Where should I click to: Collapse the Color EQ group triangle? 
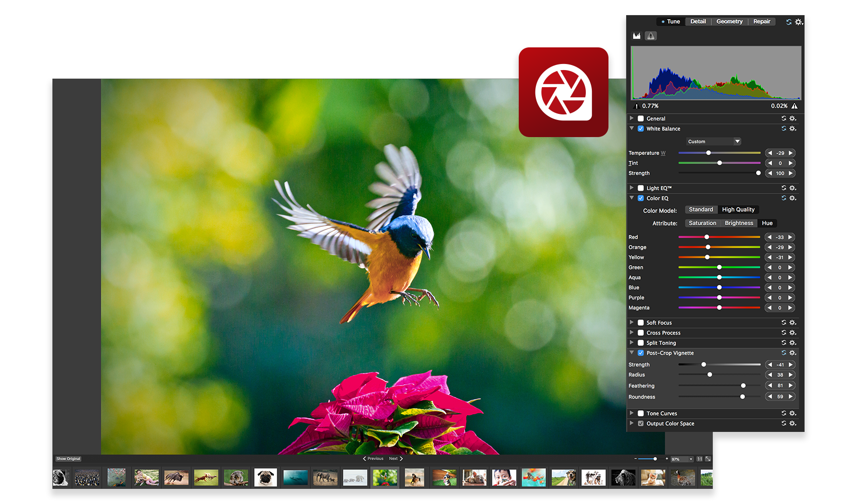(x=631, y=198)
